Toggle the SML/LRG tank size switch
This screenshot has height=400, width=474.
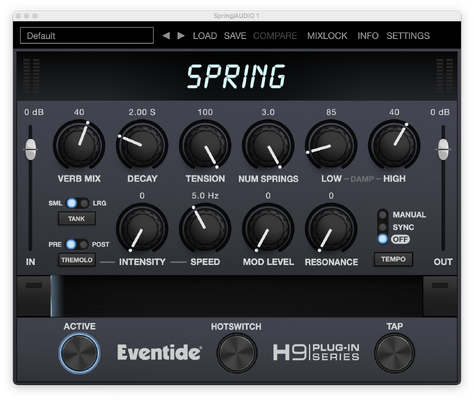tap(77, 203)
